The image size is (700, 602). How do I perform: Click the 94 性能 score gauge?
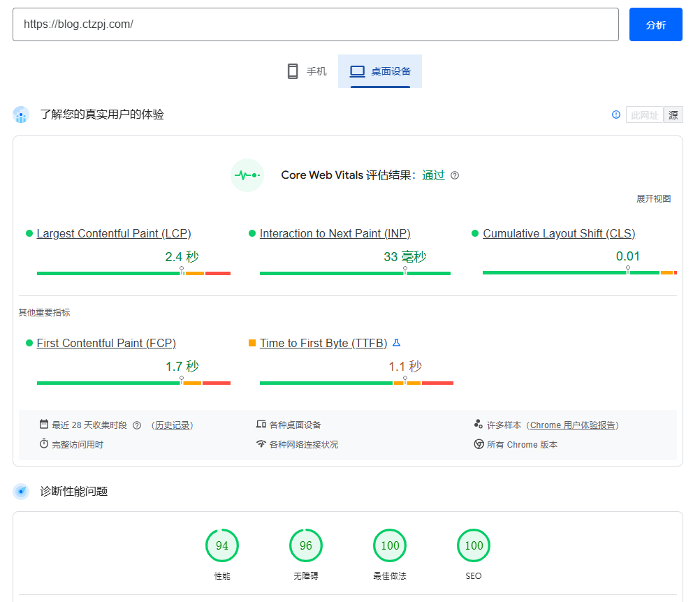point(222,546)
